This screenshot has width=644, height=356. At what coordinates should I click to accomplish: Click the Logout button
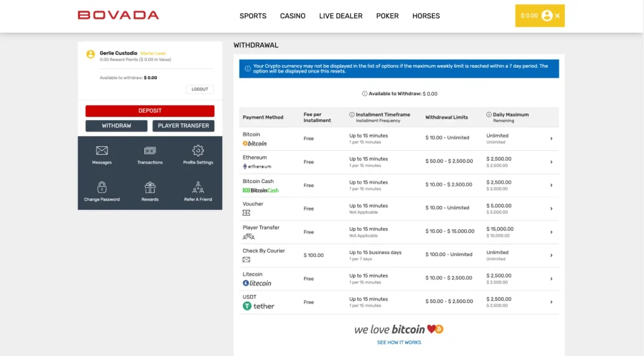(200, 89)
